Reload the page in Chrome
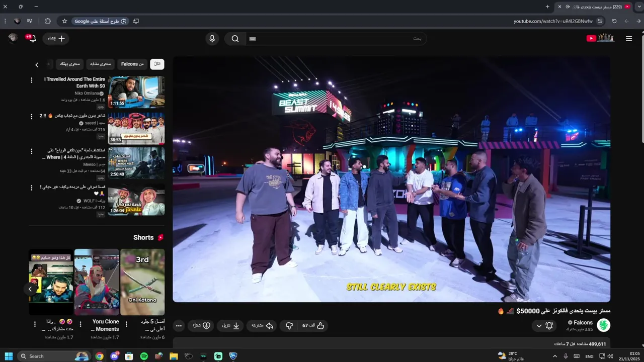The width and height of the screenshot is (644, 362). [614, 21]
